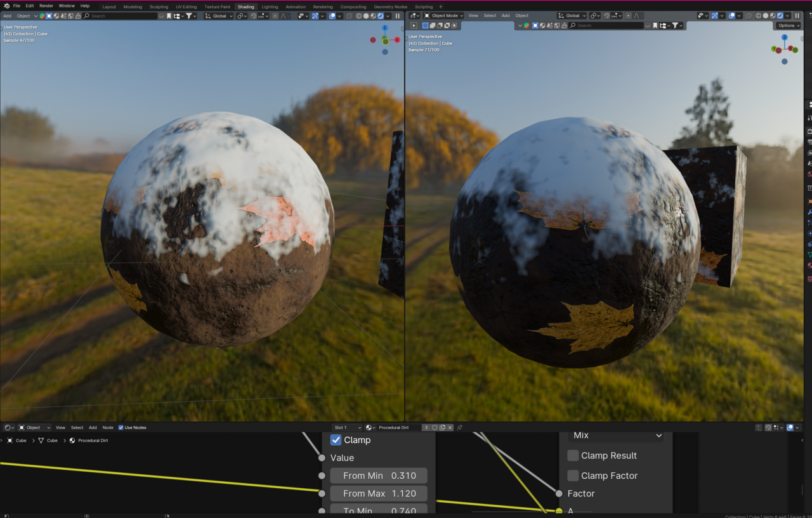The image size is (812, 518).
Task: Toggle the Clamp checkbox on Map Range node
Action: tap(336, 440)
